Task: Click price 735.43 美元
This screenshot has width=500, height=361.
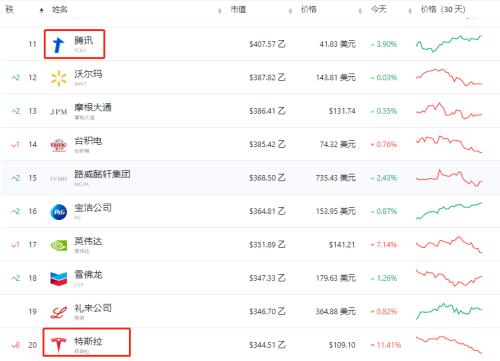Action: tap(336, 178)
